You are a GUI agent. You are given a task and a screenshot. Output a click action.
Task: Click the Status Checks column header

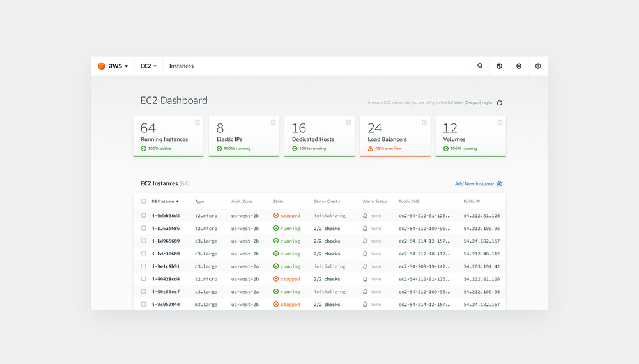click(x=327, y=201)
